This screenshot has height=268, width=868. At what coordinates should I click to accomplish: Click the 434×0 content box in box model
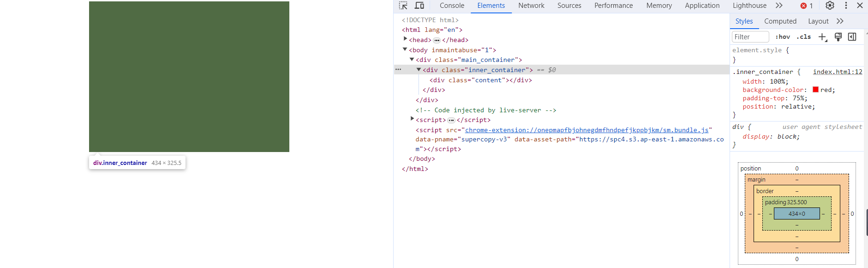tap(796, 213)
